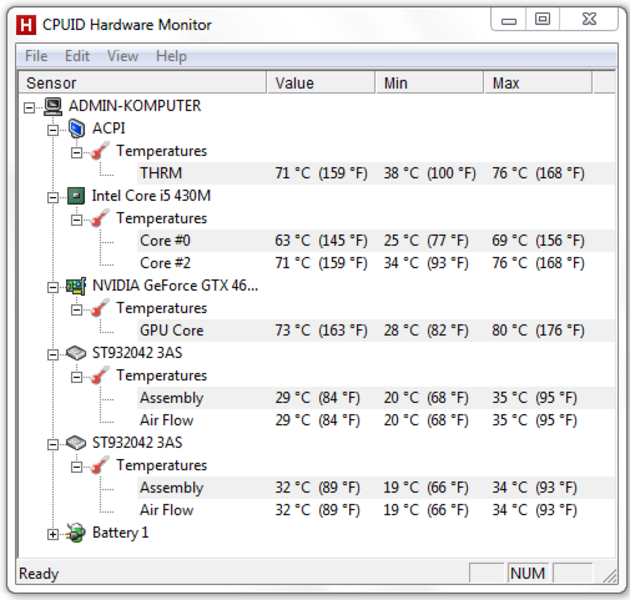Select Air Flow under first ST932042 3AS
The image size is (630, 600).
(x=376, y=420)
